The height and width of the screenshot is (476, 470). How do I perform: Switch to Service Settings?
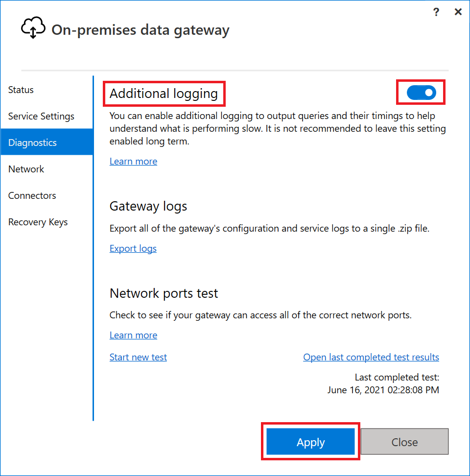(x=41, y=116)
